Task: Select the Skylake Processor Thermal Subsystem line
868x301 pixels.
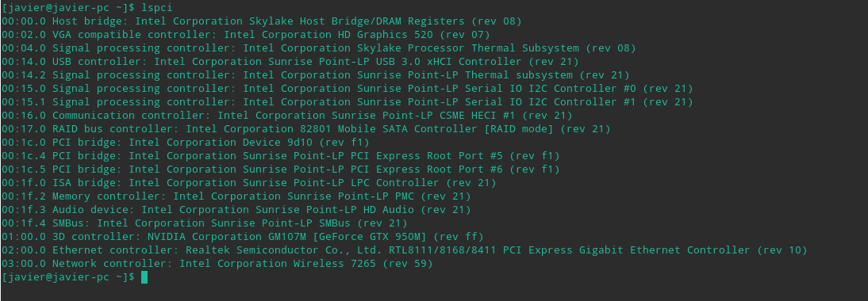Action: click(x=319, y=48)
